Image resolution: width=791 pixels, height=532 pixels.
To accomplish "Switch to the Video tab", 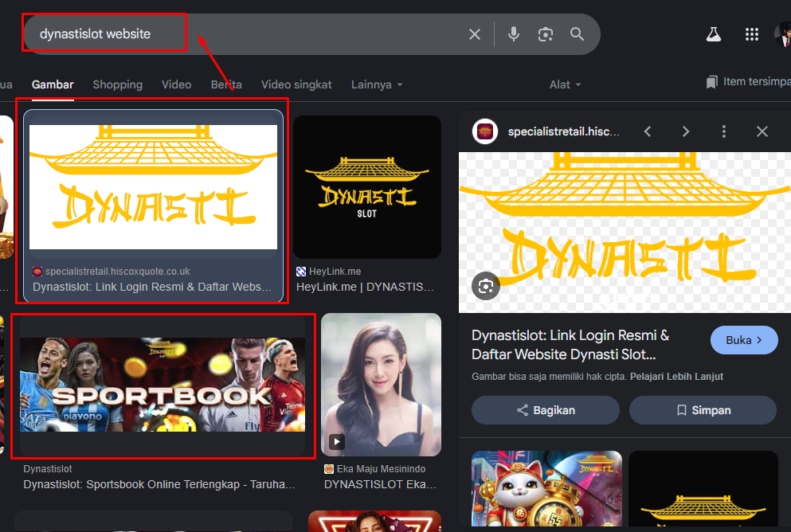I will pos(177,84).
